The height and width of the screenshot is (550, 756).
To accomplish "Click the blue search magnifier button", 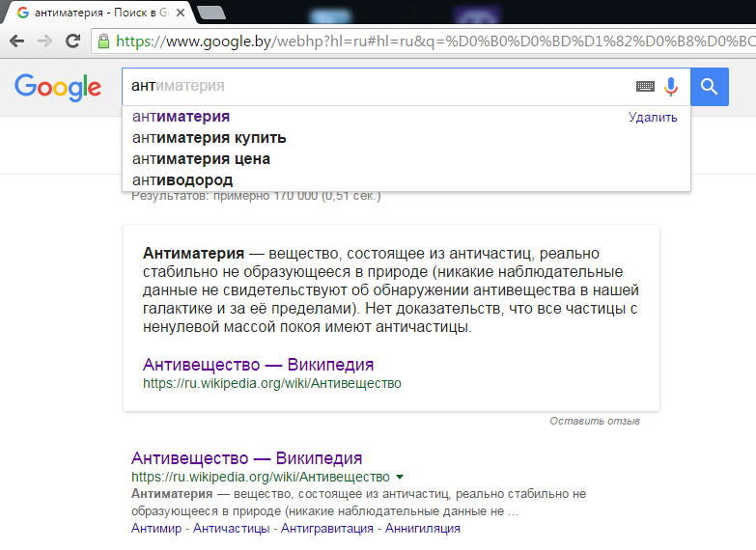I will click(710, 87).
